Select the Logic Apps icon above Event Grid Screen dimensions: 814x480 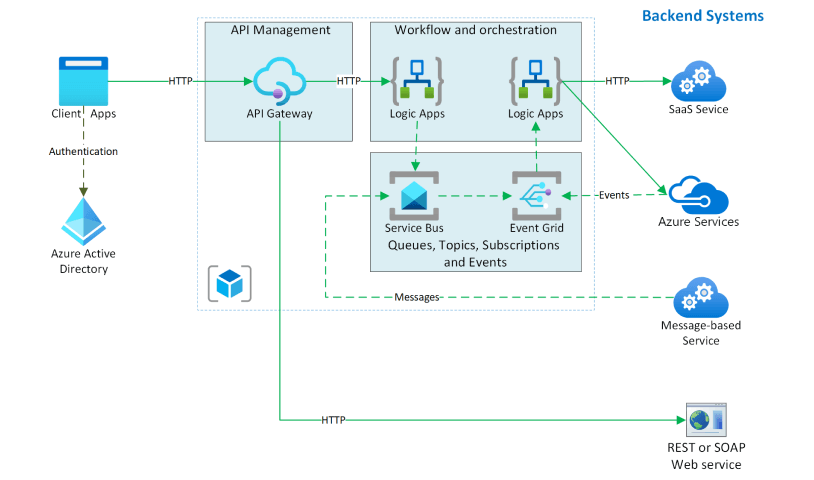pyautogui.click(x=535, y=81)
